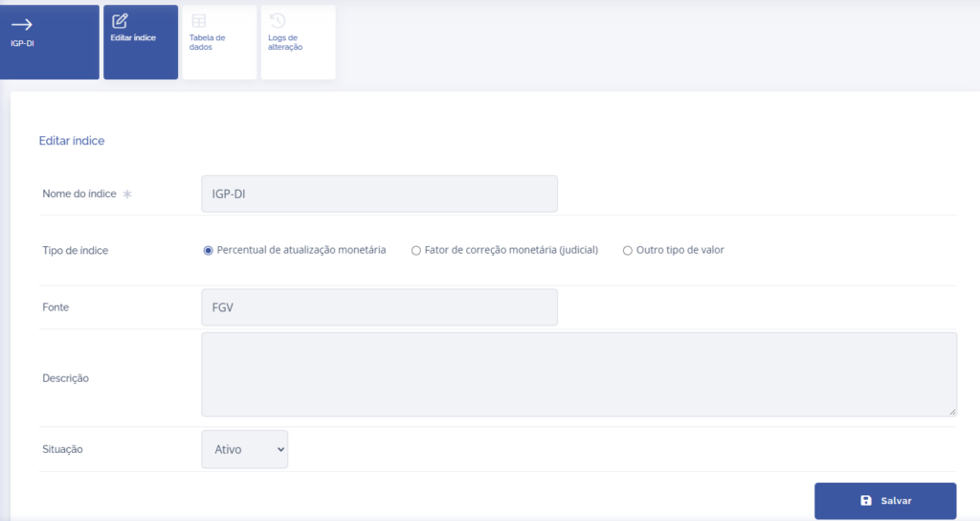980x521 pixels.
Task: Click the resize handle of the Descrição box
Action: 951,411
